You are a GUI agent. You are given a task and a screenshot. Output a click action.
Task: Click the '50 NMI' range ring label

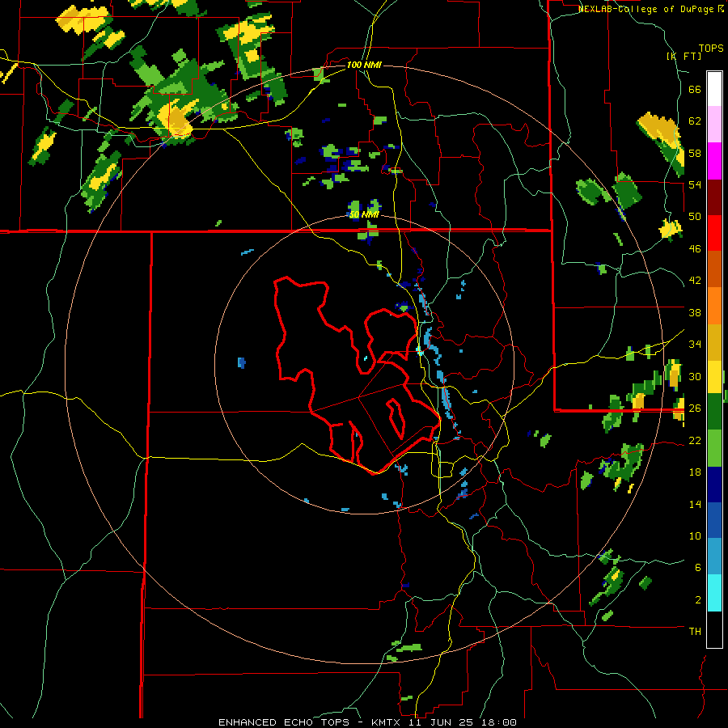363,214
